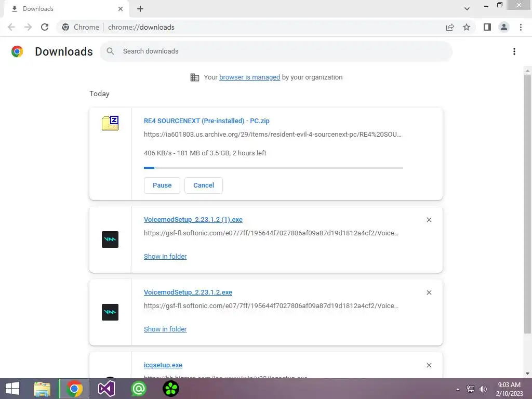The width and height of the screenshot is (532, 399).
Task: Open the Windows Start button
Action: [x=12, y=389]
